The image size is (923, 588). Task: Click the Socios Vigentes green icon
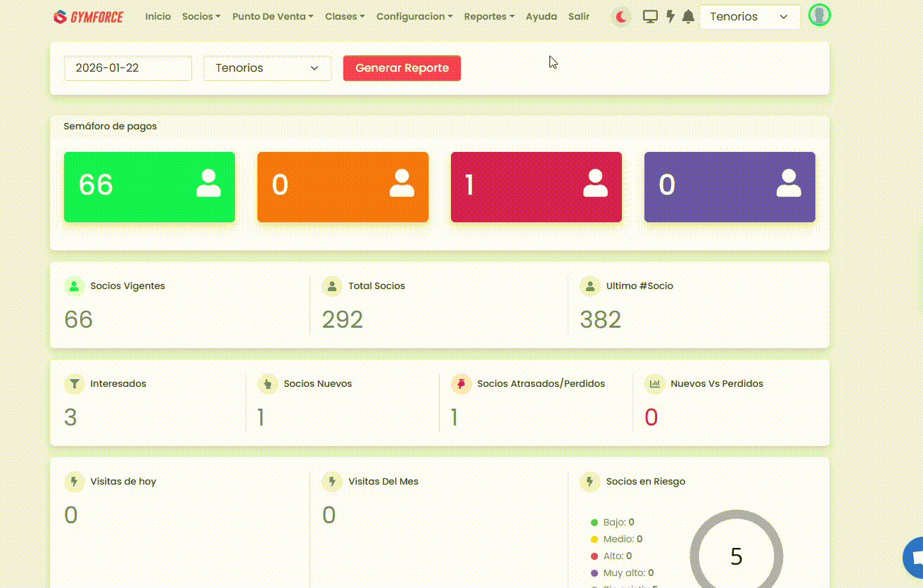(74, 286)
